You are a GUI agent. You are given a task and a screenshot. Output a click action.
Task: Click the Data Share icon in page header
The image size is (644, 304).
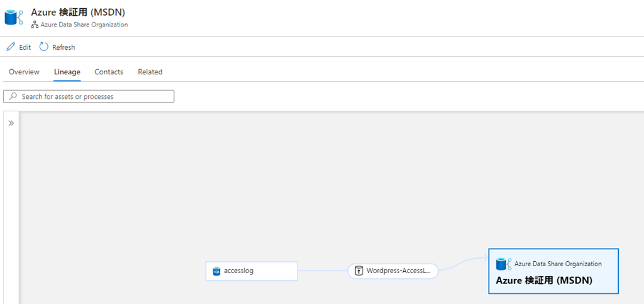tap(14, 18)
